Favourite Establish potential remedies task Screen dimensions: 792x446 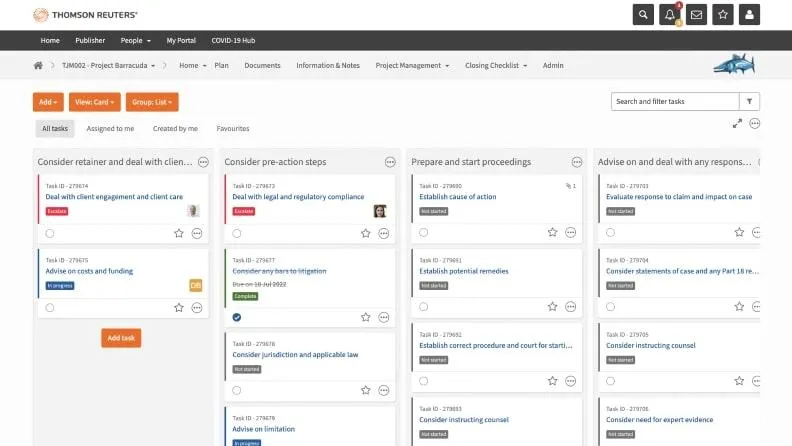tap(553, 307)
